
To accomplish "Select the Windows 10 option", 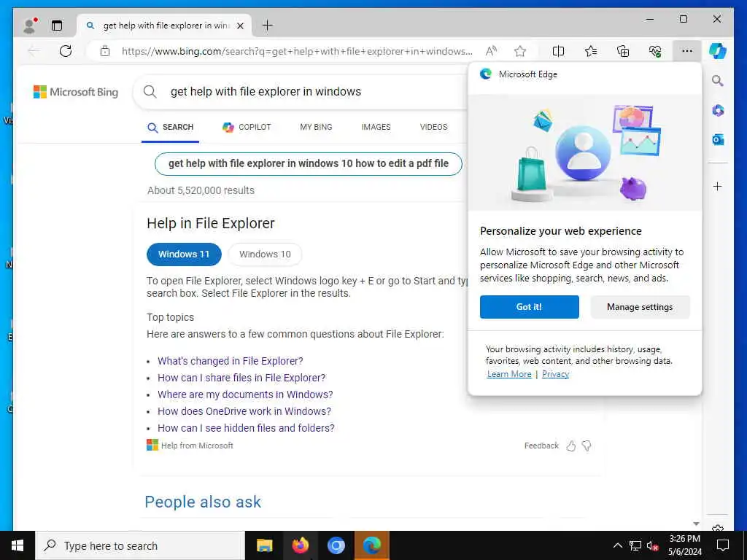I will click(x=265, y=254).
